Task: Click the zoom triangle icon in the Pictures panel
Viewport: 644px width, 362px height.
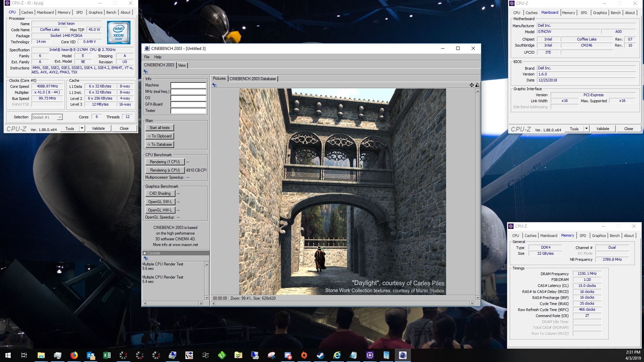Action: [x=477, y=85]
